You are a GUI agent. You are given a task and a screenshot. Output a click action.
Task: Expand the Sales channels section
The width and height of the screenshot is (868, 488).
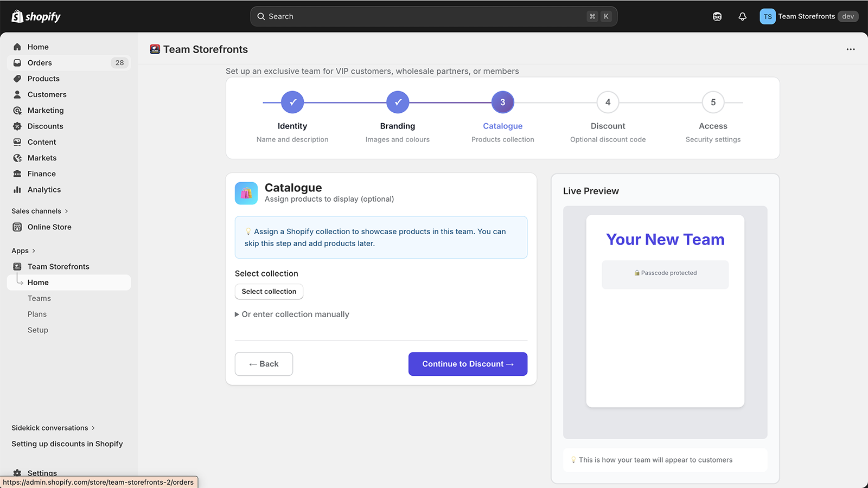(x=66, y=211)
